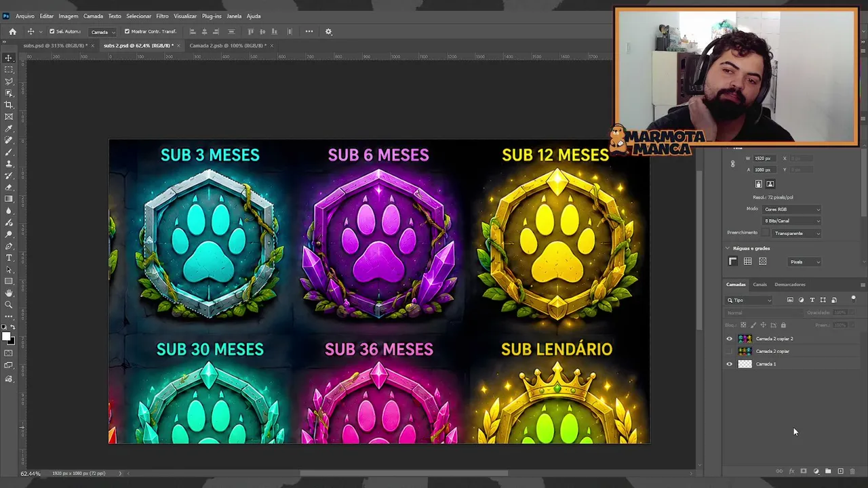Image resolution: width=868 pixels, height=488 pixels.
Task: Open the Pixels units dropdown
Action: tap(805, 262)
